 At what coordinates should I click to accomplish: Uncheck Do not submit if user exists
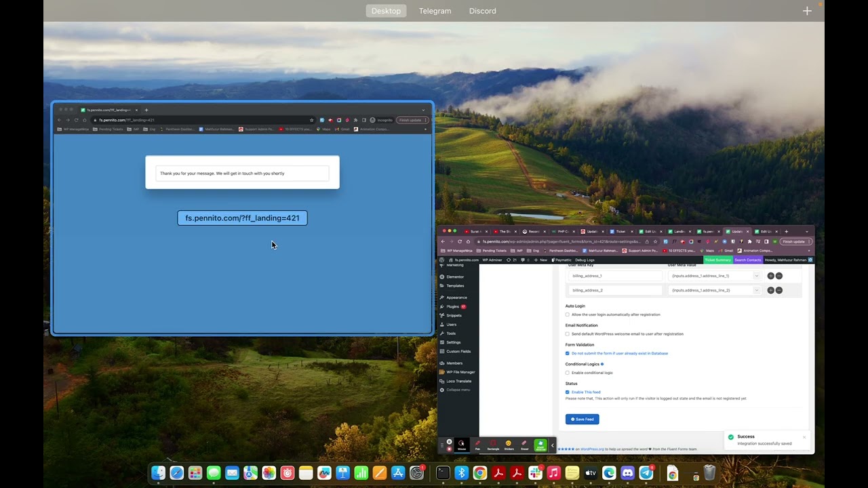click(568, 353)
